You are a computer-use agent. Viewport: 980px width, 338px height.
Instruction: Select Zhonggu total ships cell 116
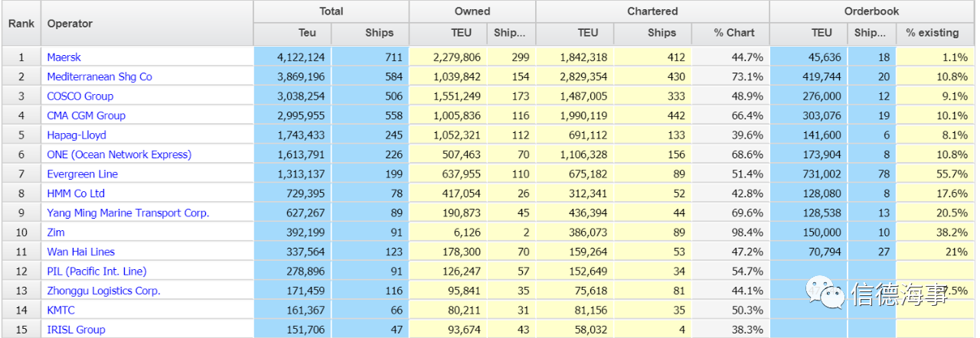371,291
